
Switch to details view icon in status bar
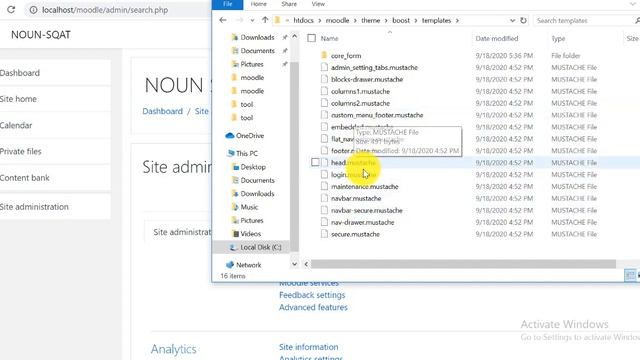point(630,275)
